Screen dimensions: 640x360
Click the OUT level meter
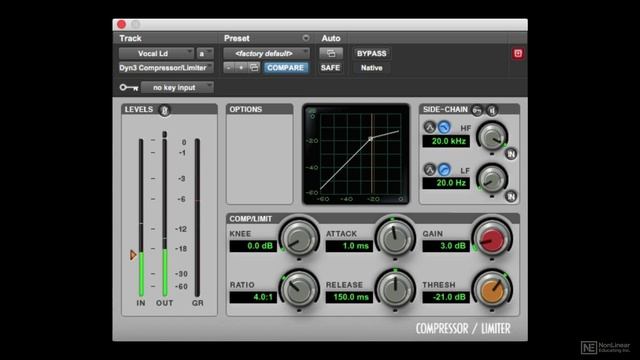[165, 217]
